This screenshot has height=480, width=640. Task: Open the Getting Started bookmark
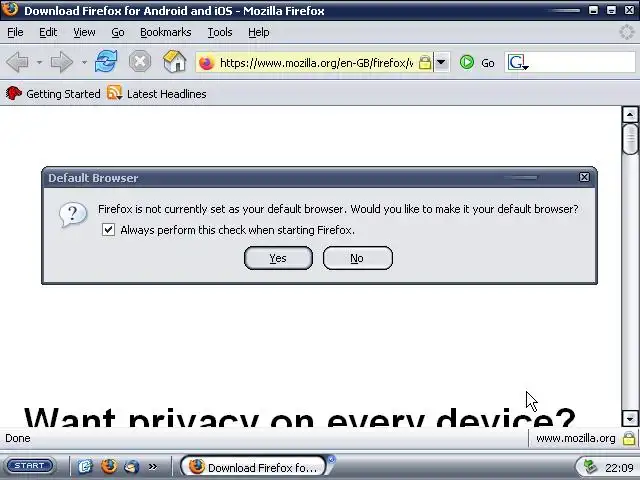53,93
